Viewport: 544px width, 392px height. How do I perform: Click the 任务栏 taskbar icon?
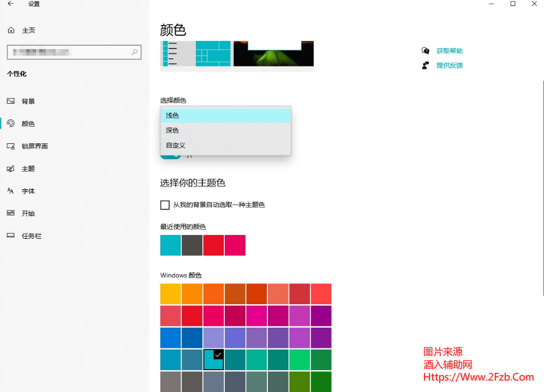pos(11,236)
